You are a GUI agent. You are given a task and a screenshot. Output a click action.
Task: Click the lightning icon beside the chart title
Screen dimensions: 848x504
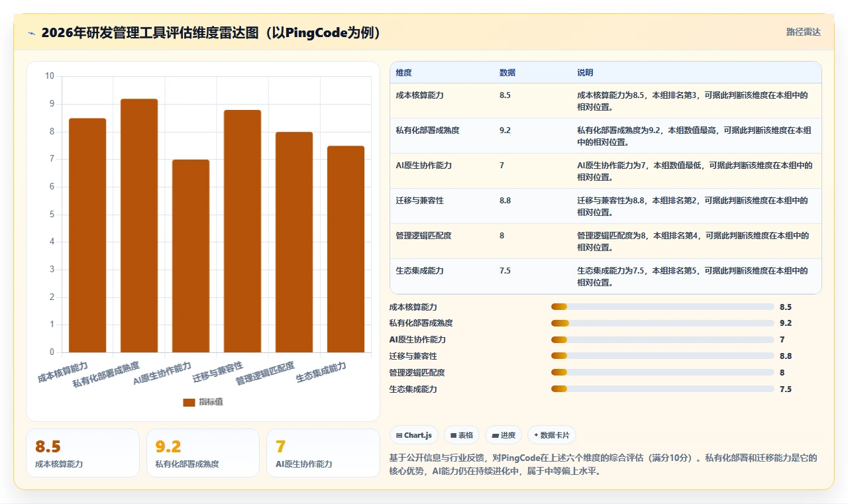[x=32, y=32]
